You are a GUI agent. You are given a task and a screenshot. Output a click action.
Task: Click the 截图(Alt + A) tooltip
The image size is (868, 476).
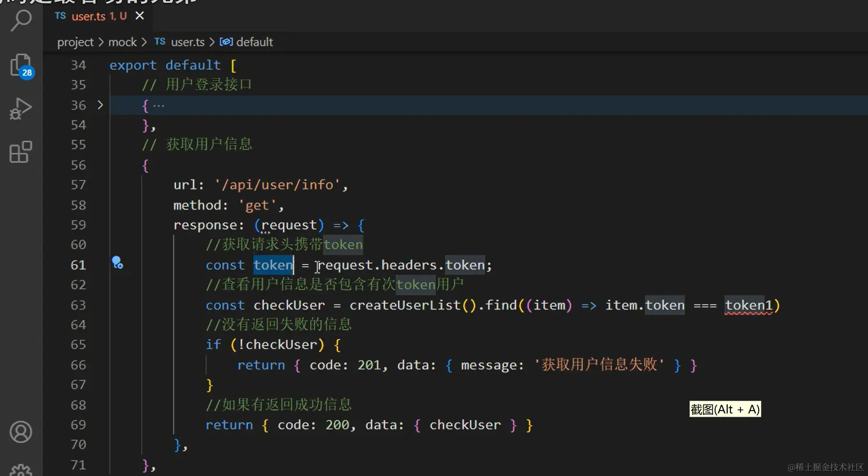point(725,409)
